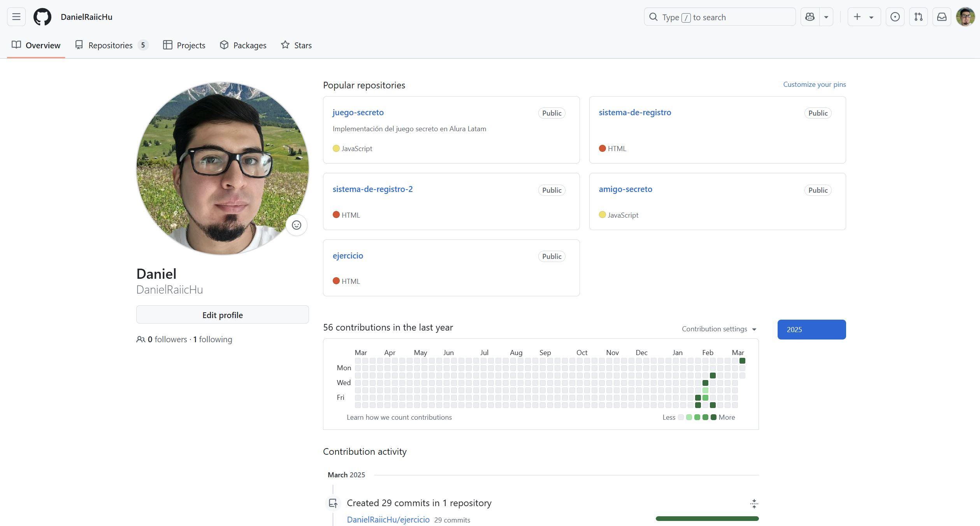The image size is (980, 526).
Task: Click the darkest green legend swatch
Action: (713, 417)
